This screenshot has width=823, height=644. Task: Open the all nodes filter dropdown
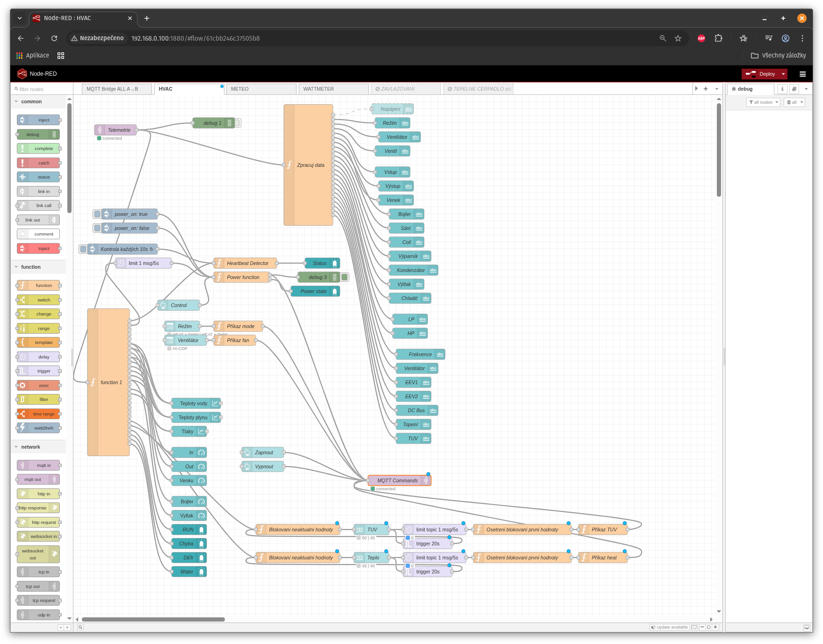[763, 102]
